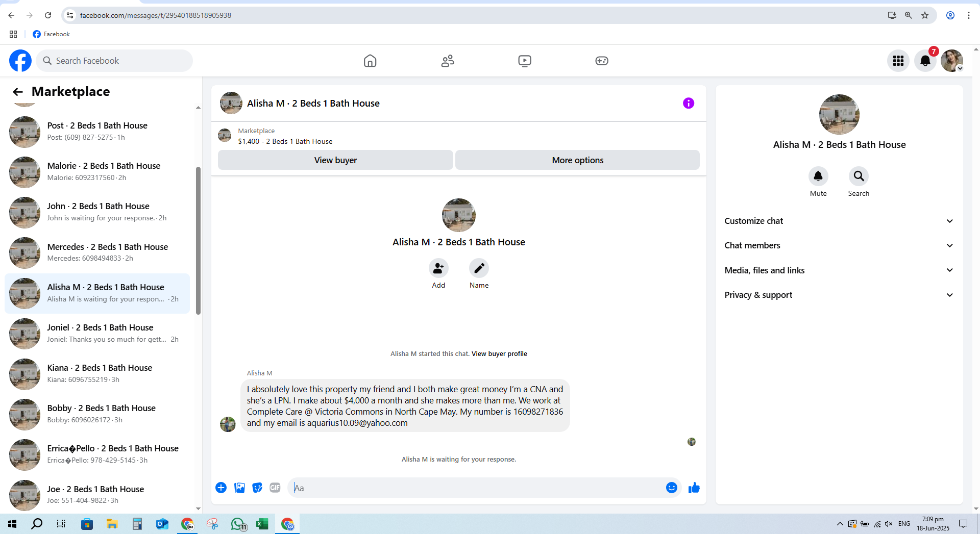This screenshot has width=980, height=534.
Task: Open Excel from the taskbar
Action: click(262, 524)
